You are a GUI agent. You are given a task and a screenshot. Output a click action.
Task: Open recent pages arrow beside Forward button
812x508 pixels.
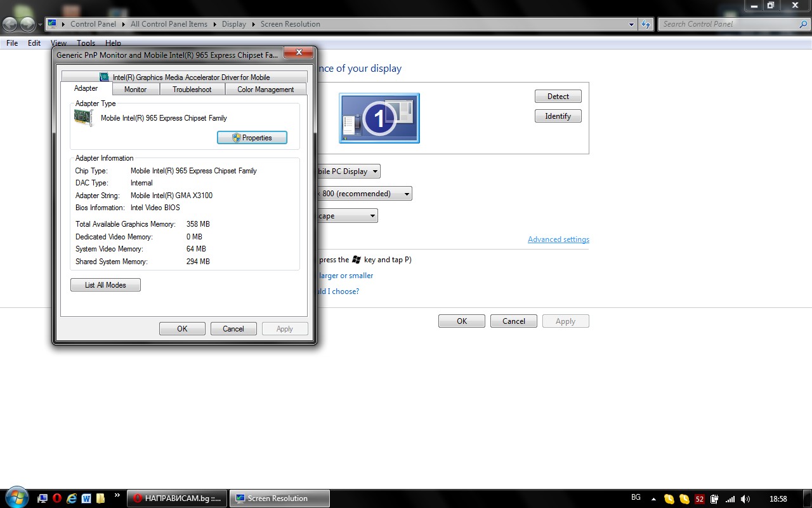point(41,25)
